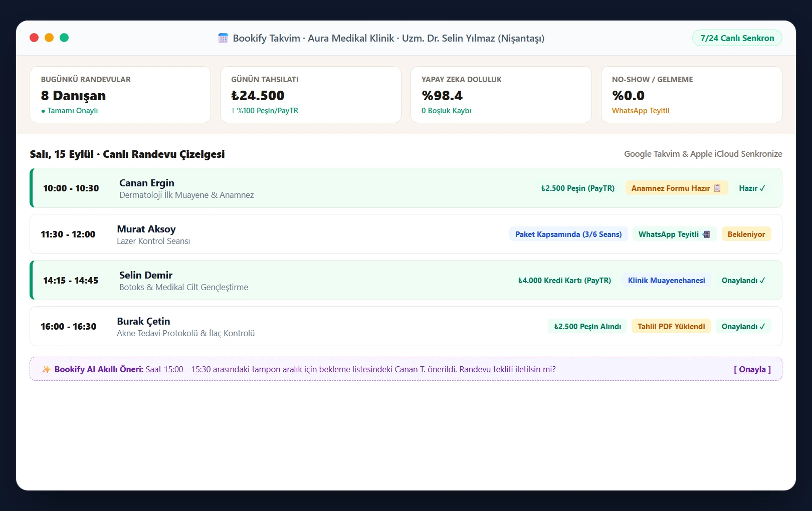Click the 16:00 - 16:30 time slot
This screenshot has height=511, width=812.
(x=69, y=327)
